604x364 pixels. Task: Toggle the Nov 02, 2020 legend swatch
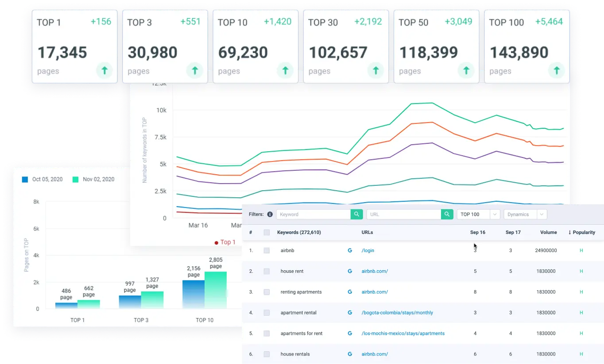(75, 180)
